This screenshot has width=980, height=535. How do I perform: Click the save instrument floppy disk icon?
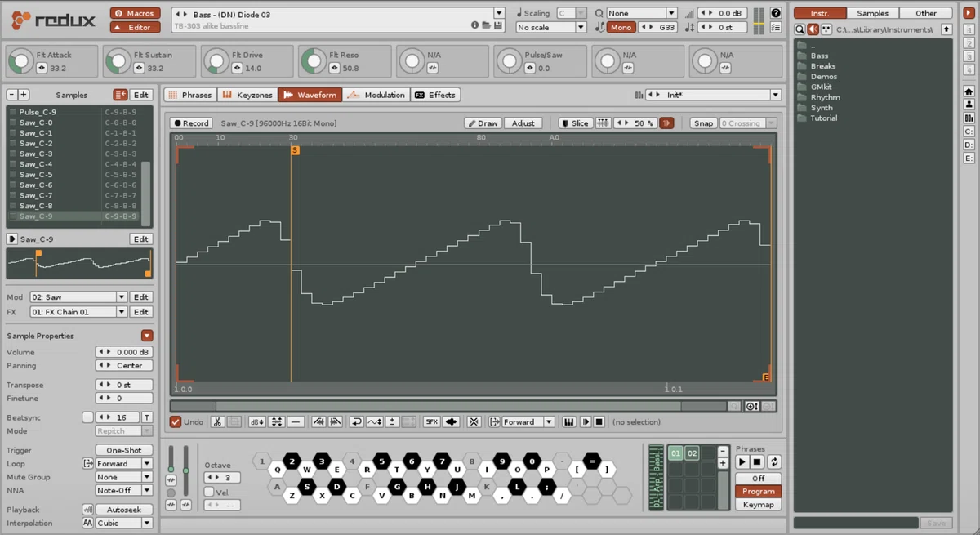pos(498,25)
